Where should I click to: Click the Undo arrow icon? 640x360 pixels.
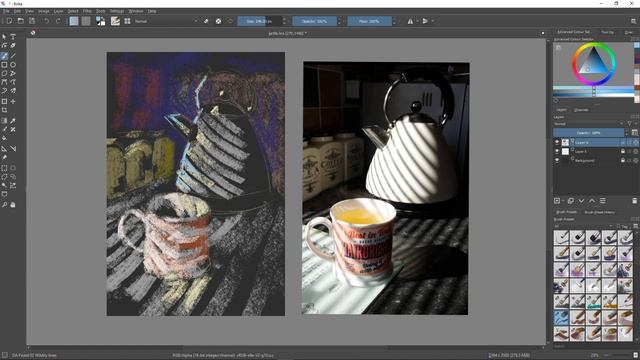[47, 21]
